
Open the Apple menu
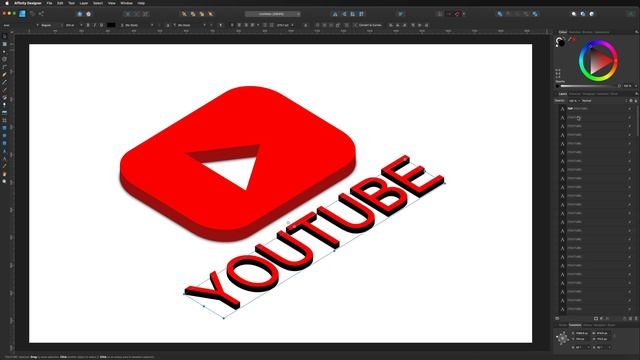tap(7, 3)
